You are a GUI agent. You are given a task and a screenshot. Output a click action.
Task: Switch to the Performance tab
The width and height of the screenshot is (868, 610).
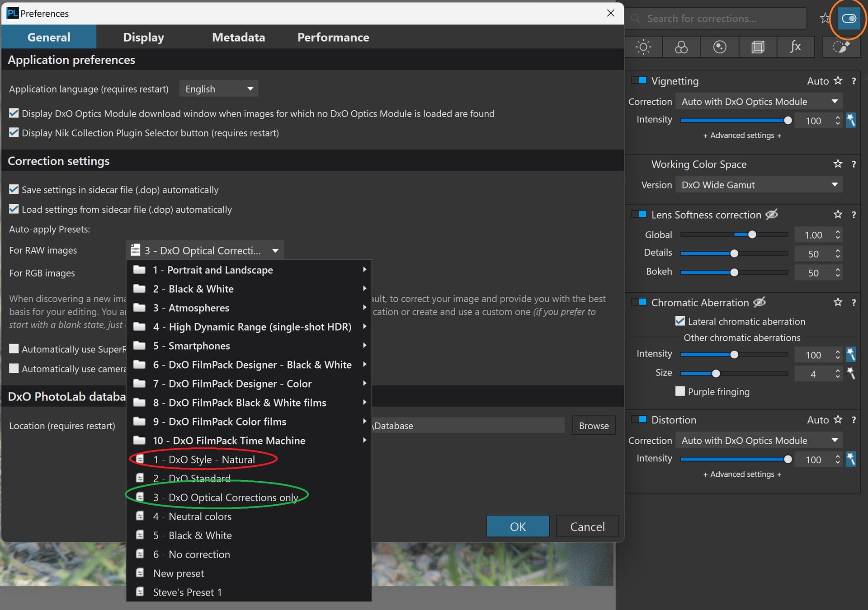coord(333,37)
